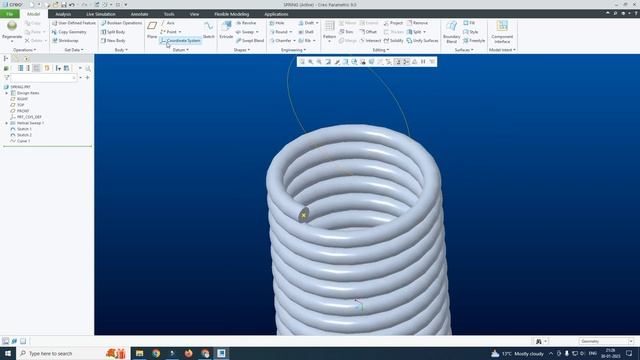Screen dimensions: 640x360
Task: Expand Helical Sweep 1 in model tree
Action: click(x=7, y=123)
